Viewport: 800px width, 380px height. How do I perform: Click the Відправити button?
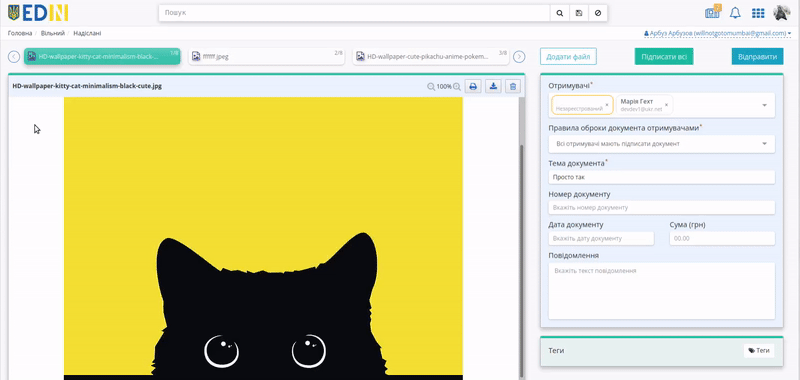point(757,57)
